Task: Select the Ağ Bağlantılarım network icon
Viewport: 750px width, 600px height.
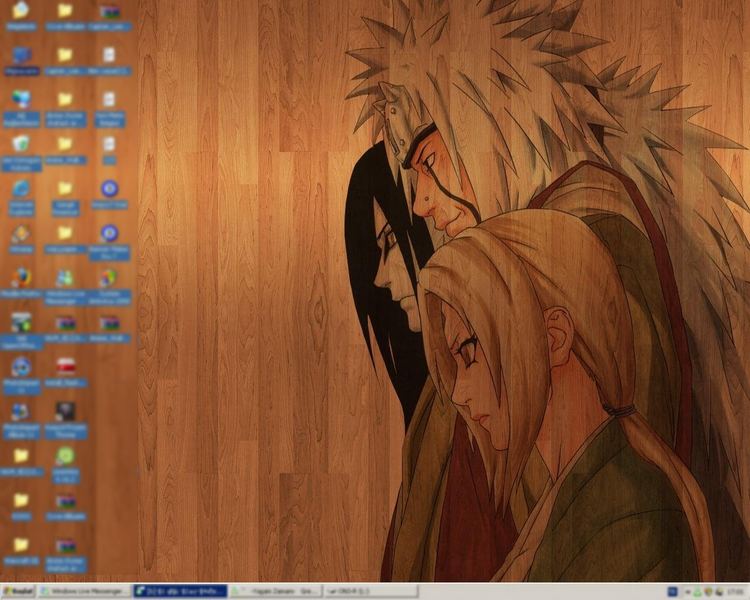Action: click(x=21, y=100)
